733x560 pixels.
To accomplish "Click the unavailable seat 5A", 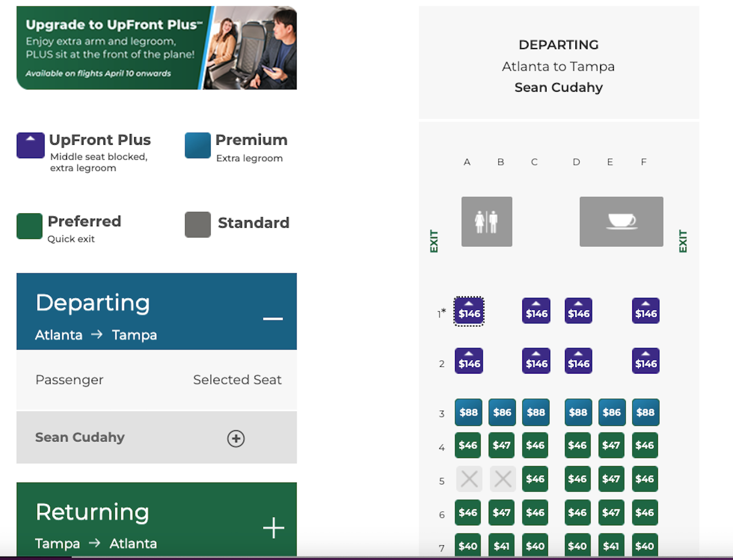I will point(469,479).
